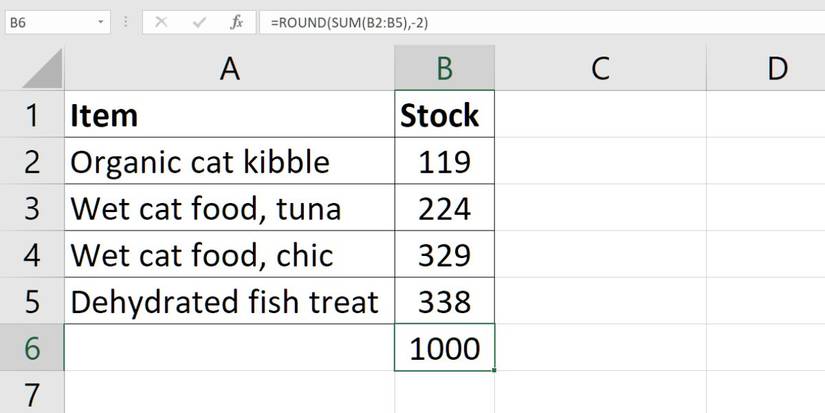Click the Insert Function fx icon
The height and width of the screenshot is (413, 825).
point(236,21)
